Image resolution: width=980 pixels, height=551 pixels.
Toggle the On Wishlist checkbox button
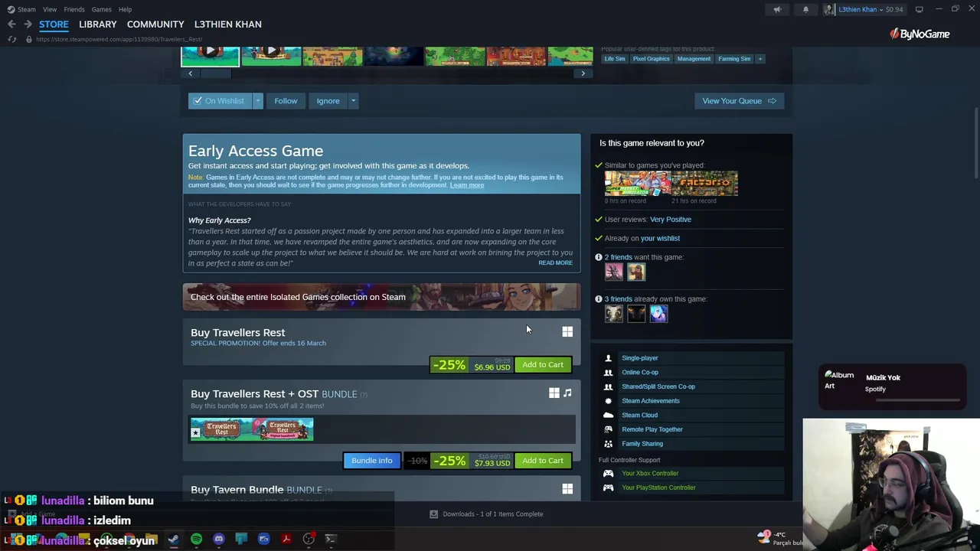pos(220,101)
